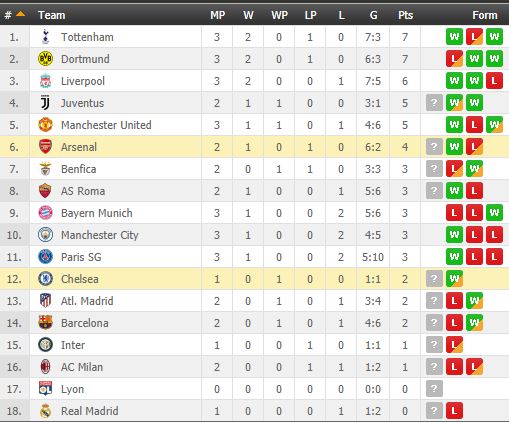Click Chelsea's green W form badge

pyautogui.click(x=454, y=279)
